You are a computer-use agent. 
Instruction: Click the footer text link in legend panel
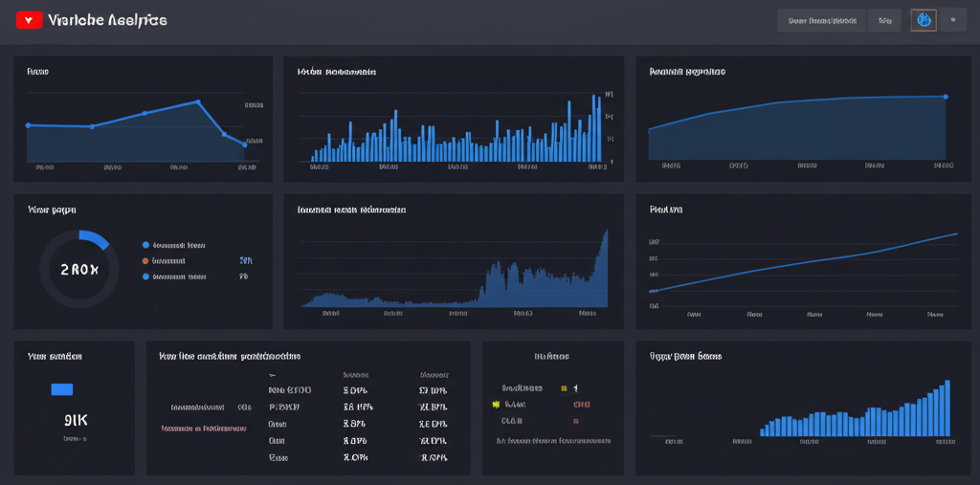point(552,441)
